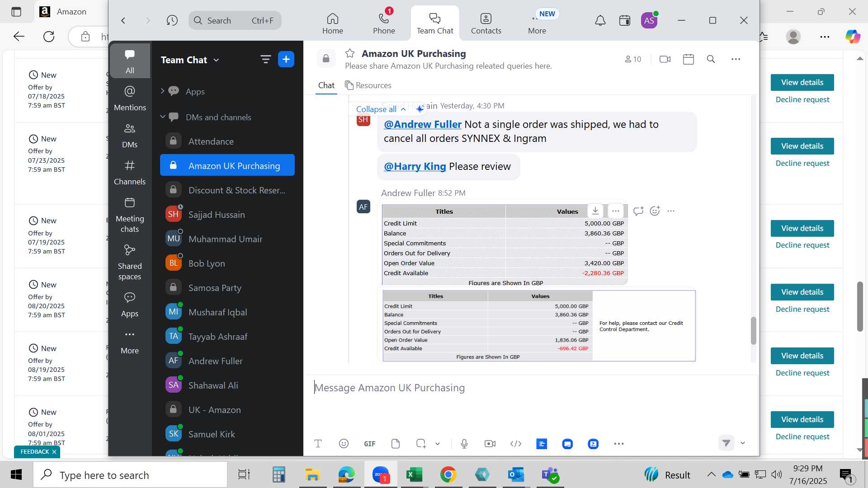Show All chats in sidebar
Image resolution: width=868 pixels, height=488 pixels.
coord(130,61)
